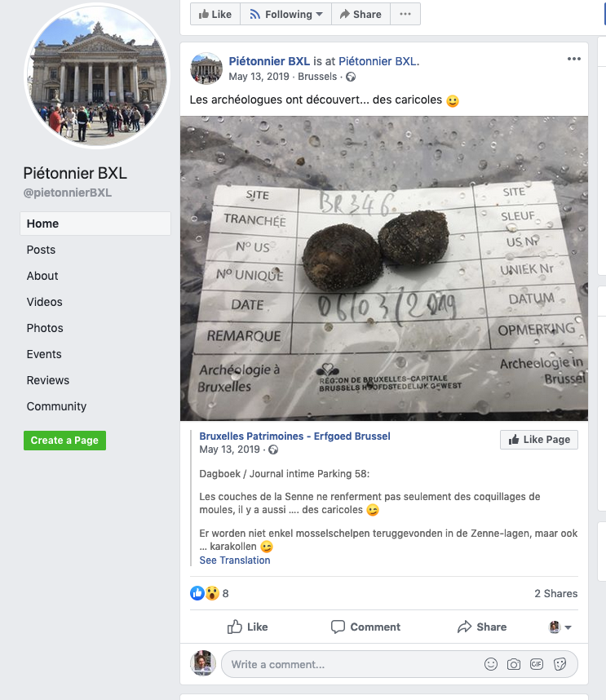Image resolution: width=606 pixels, height=700 pixels.
Task: Go to the Events sidebar item
Action: (44, 354)
